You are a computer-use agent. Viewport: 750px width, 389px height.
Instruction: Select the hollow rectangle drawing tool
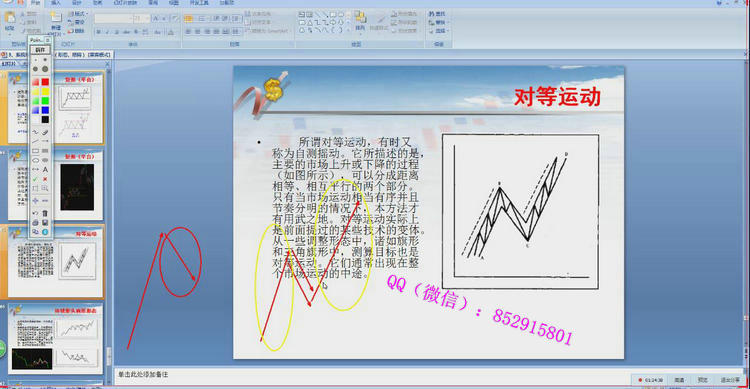[x=35, y=151]
